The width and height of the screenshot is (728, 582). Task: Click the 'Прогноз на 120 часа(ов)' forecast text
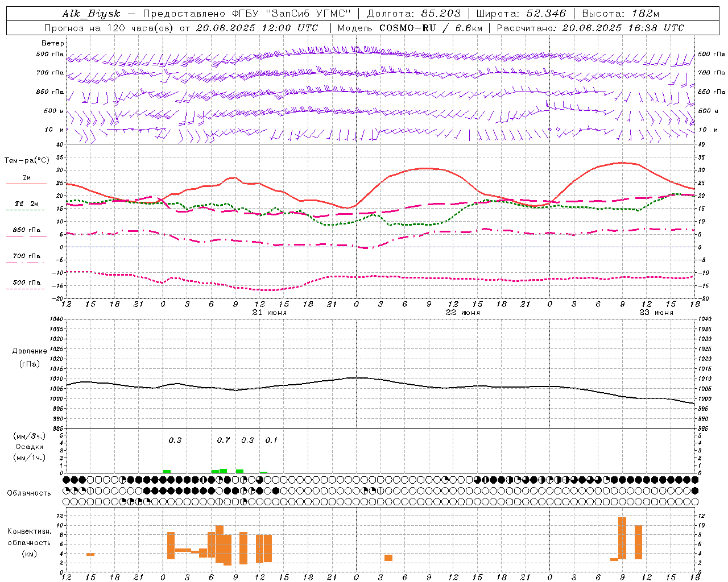[109, 28]
